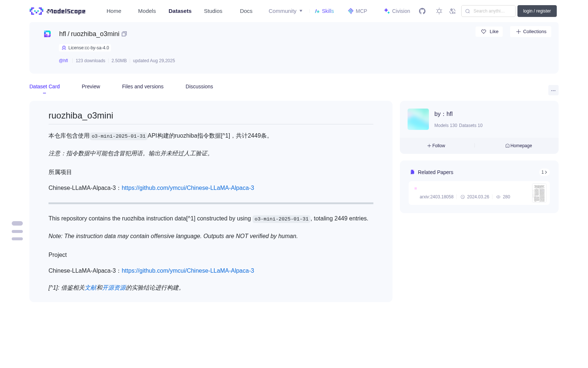Click the 'hfl / ruozhiba_o3mini' title
Viewport: 588px width, 368px height.
(x=89, y=34)
